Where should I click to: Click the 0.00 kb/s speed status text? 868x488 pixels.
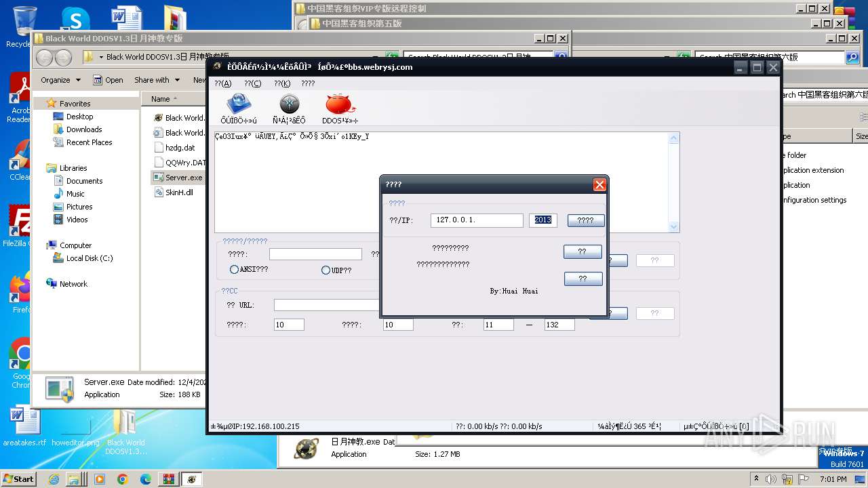(498, 426)
